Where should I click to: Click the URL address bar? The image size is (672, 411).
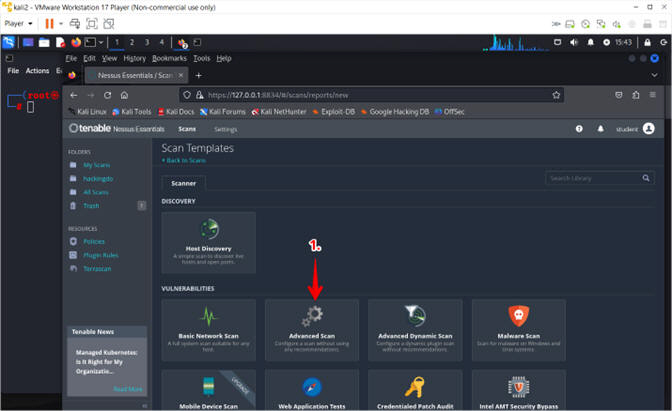tap(371, 95)
